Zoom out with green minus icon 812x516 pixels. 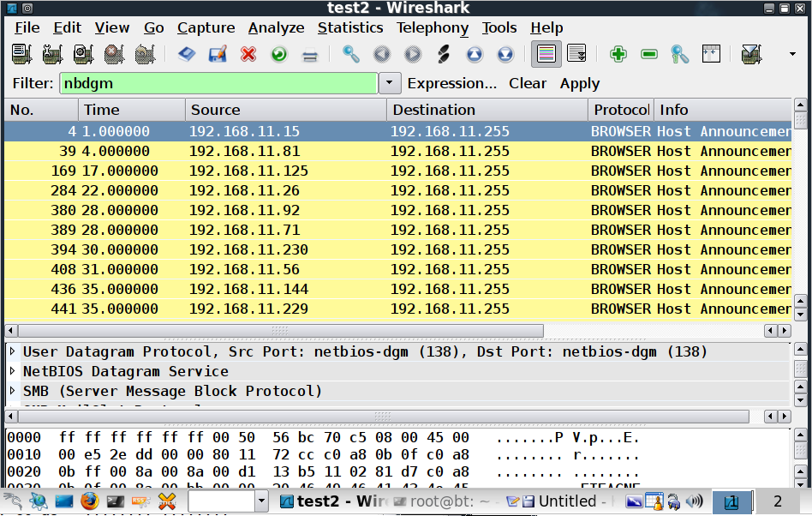pyautogui.click(x=649, y=54)
